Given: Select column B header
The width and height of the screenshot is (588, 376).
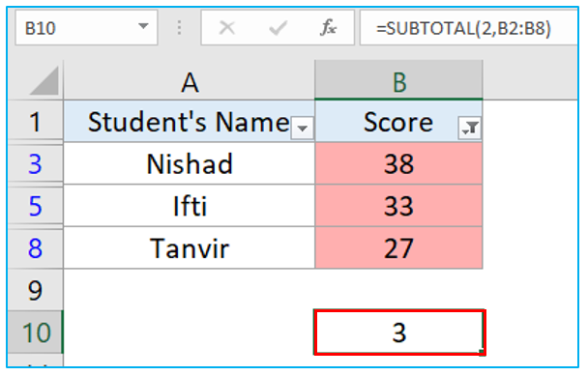Looking at the screenshot, I should click(x=398, y=80).
